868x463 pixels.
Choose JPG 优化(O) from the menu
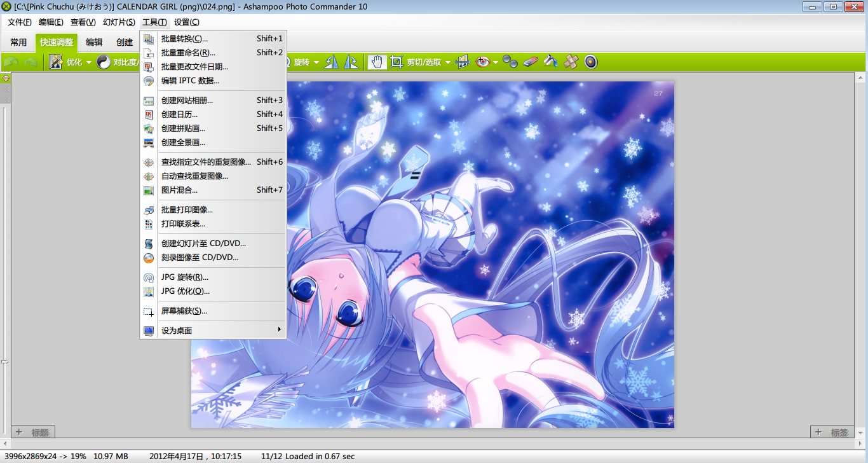pyautogui.click(x=213, y=291)
